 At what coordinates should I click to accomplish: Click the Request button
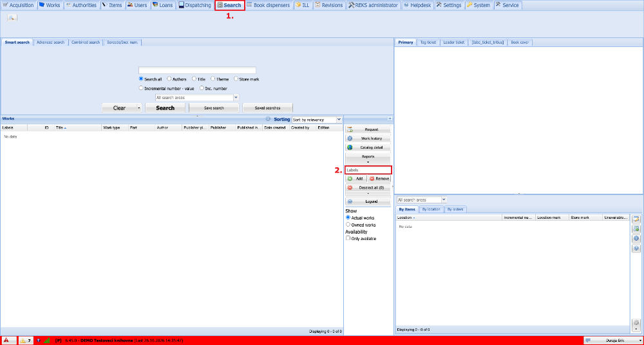pyautogui.click(x=368, y=129)
